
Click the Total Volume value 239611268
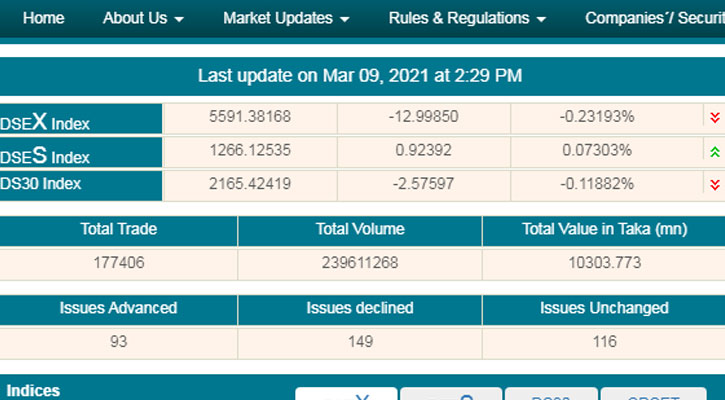[360, 263]
